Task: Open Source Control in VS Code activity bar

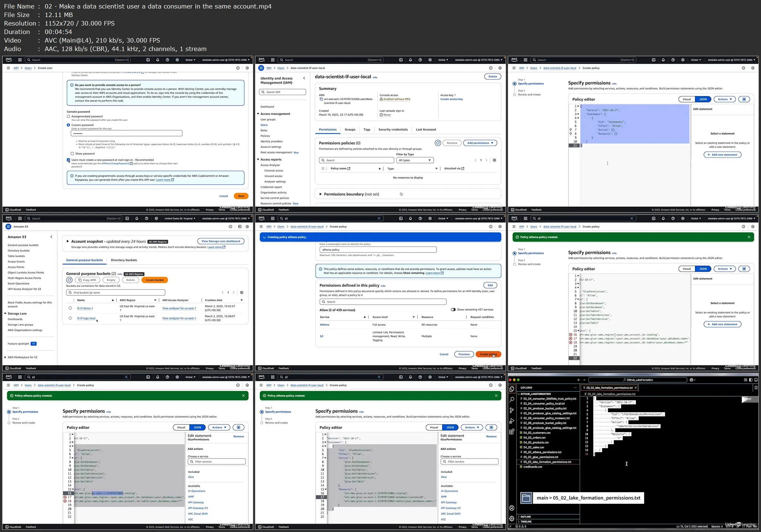Action: click(x=512, y=410)
